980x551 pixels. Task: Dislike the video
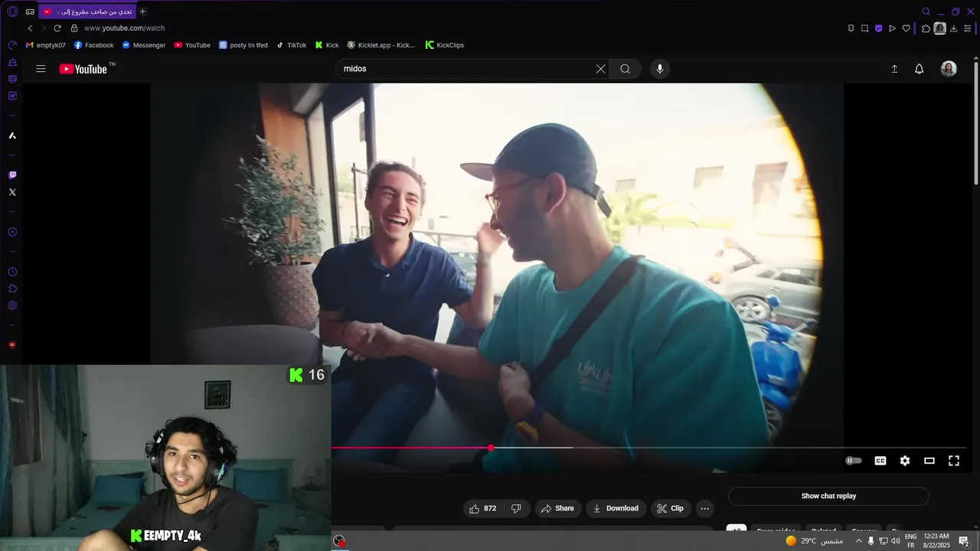coord(516,508)
